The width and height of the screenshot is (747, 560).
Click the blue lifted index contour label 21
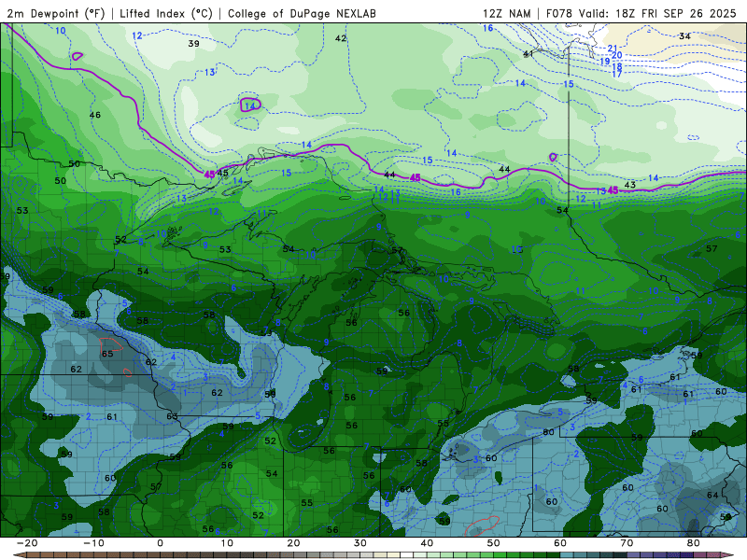coord(613,49)
